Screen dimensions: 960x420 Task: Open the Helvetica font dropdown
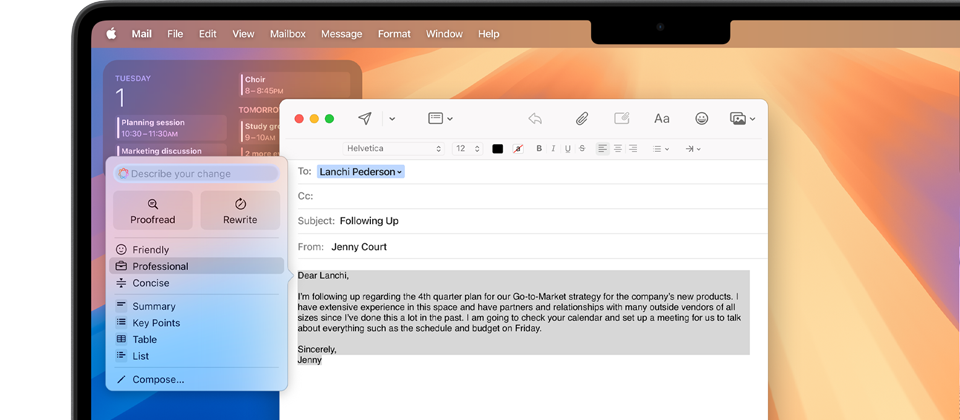pos(393,149)
